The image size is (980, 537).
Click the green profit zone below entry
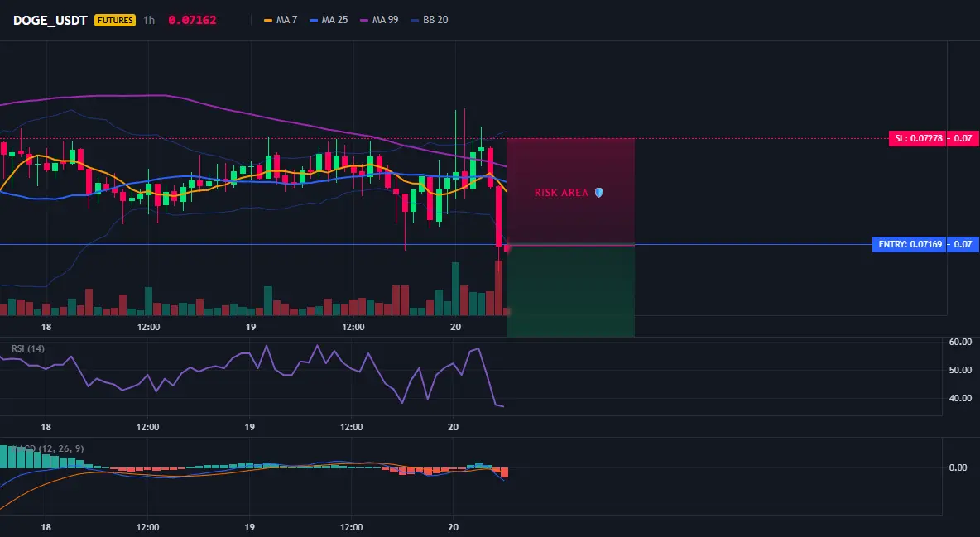point(570,290)
